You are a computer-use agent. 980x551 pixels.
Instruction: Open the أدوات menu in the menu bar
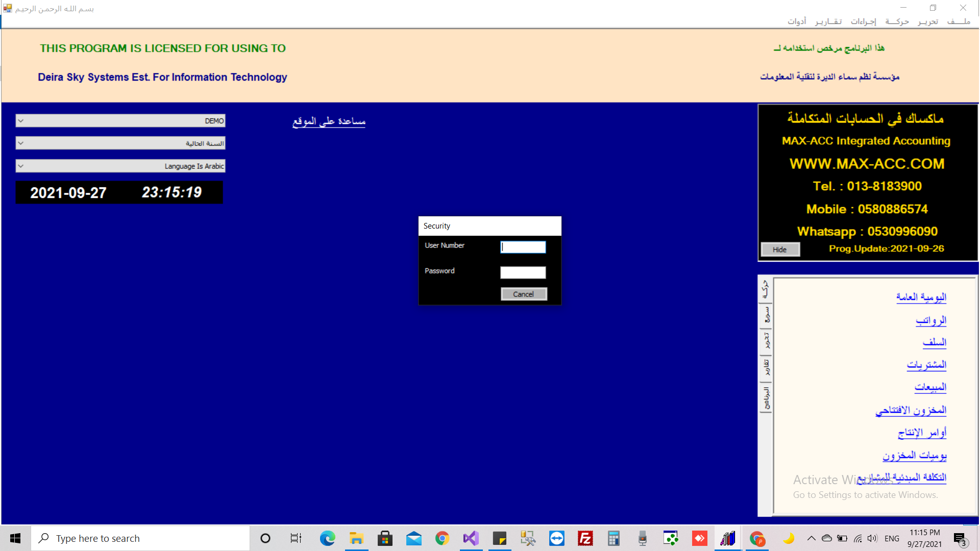(x=797, y=21)
